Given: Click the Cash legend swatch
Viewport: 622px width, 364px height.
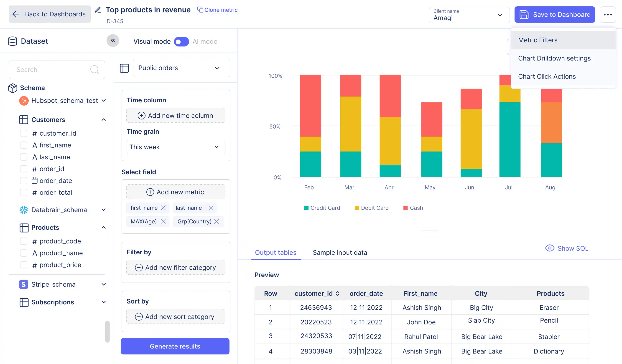Looking at the screenshot, I should (405, 208).
